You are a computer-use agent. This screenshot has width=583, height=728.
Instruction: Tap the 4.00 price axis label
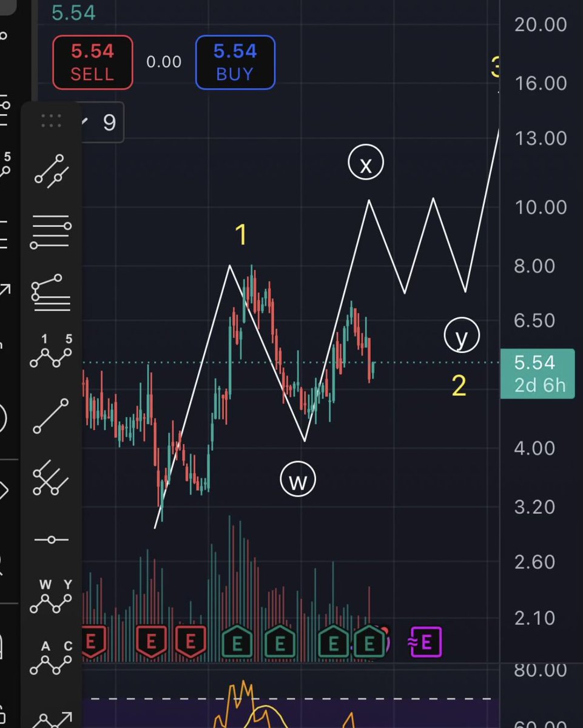pyautogui.click(x=534, y=448)
